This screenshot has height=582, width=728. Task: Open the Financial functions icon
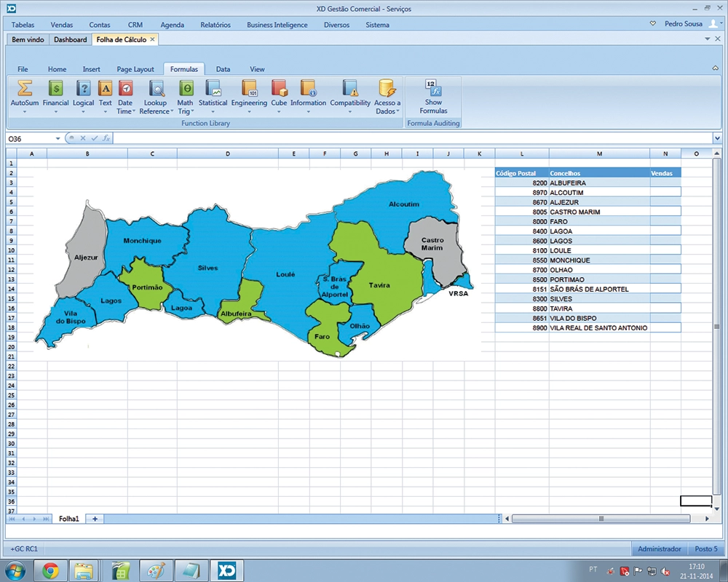point(55,89)
